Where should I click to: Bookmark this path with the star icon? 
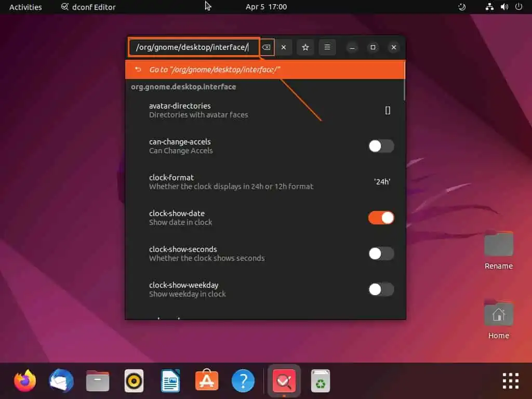305,47
